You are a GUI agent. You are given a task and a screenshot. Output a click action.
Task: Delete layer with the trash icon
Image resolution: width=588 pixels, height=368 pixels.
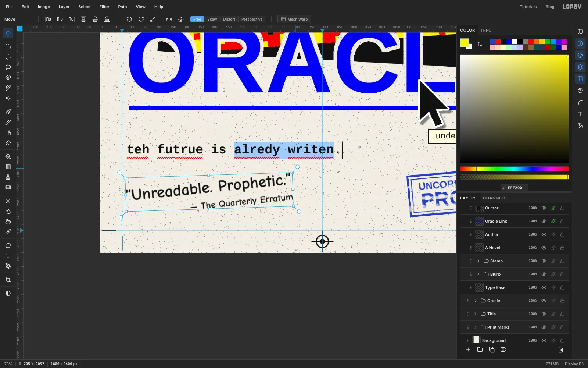point(561,350)
